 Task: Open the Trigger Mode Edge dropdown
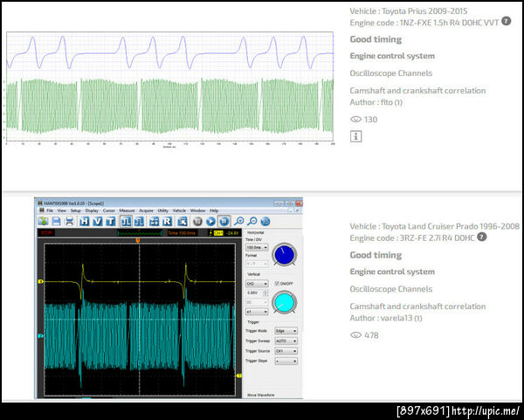(286, 331)
